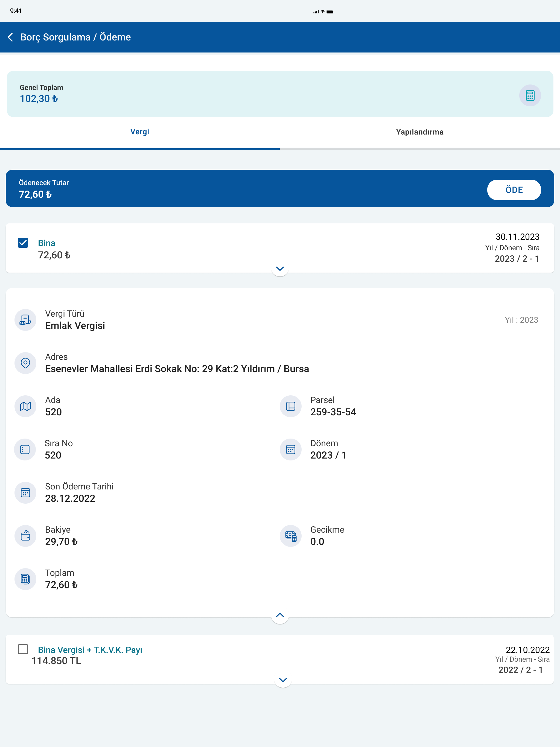This screenshot has width=560, height=747.
Task: Expand the Bina row chevron
Action: (x=280, y=269)
